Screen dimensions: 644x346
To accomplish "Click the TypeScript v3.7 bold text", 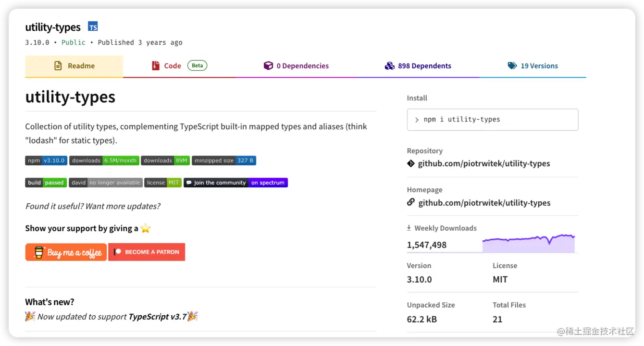I will pos(158,317).
